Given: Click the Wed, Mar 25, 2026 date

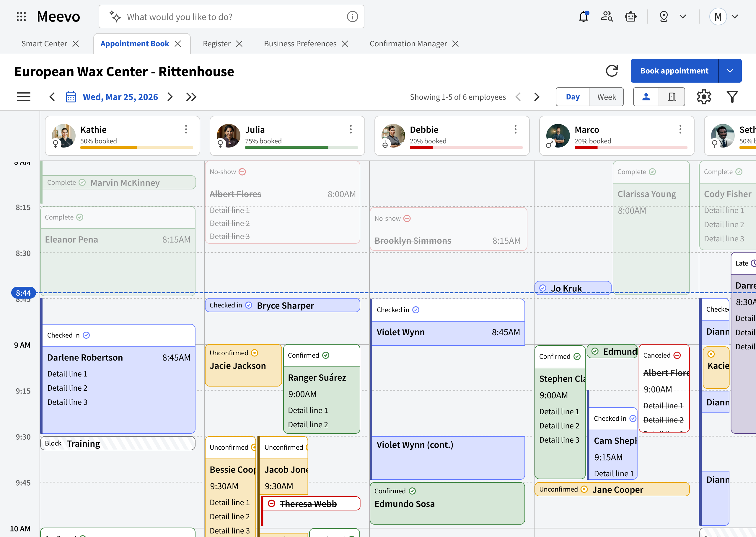Looking at the screenshot, I should (x=120, y=97).
